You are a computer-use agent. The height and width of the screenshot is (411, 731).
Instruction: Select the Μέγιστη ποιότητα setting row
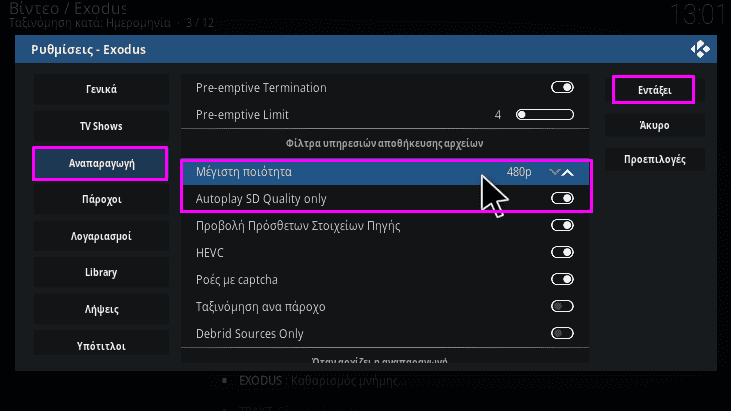(385, 172)
